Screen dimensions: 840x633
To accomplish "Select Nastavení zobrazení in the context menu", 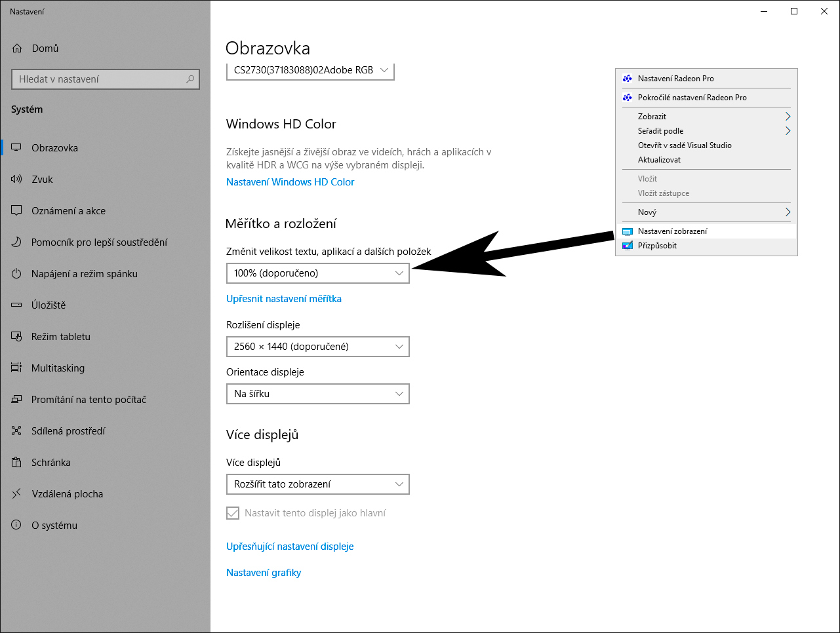I will click(x=673, y=231).
